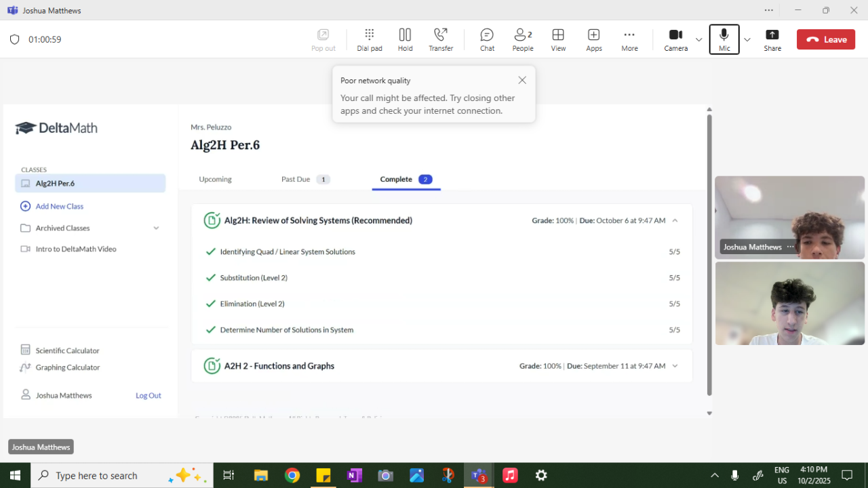Open Sticky Notes from taskbar
This screenshot has width=868, height=488.
[x=323, y=475]
